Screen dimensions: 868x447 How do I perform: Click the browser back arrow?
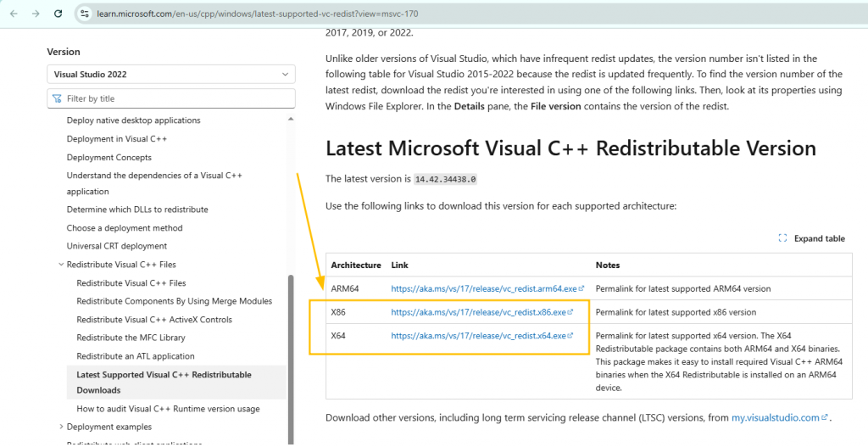14,14
